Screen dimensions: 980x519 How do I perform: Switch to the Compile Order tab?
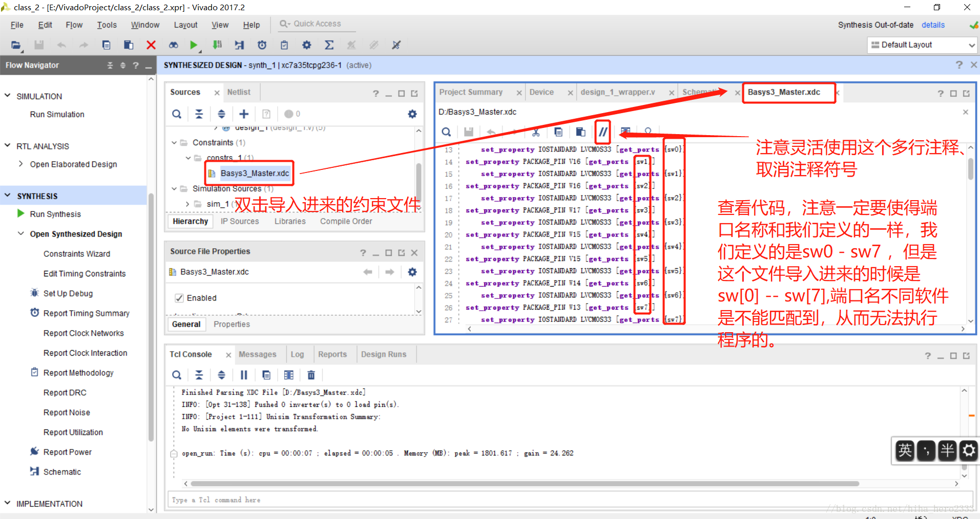coord(346,221)
